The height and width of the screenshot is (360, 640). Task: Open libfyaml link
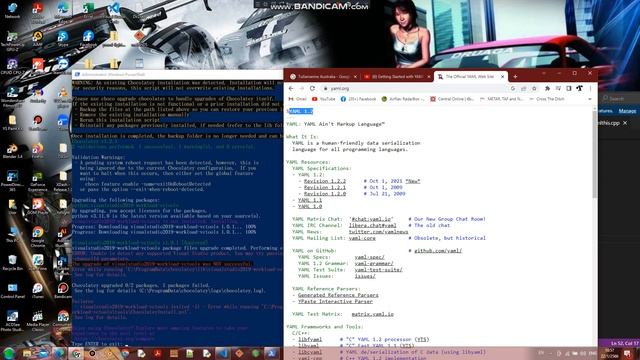pyautogui.click(x=310, y=339)
